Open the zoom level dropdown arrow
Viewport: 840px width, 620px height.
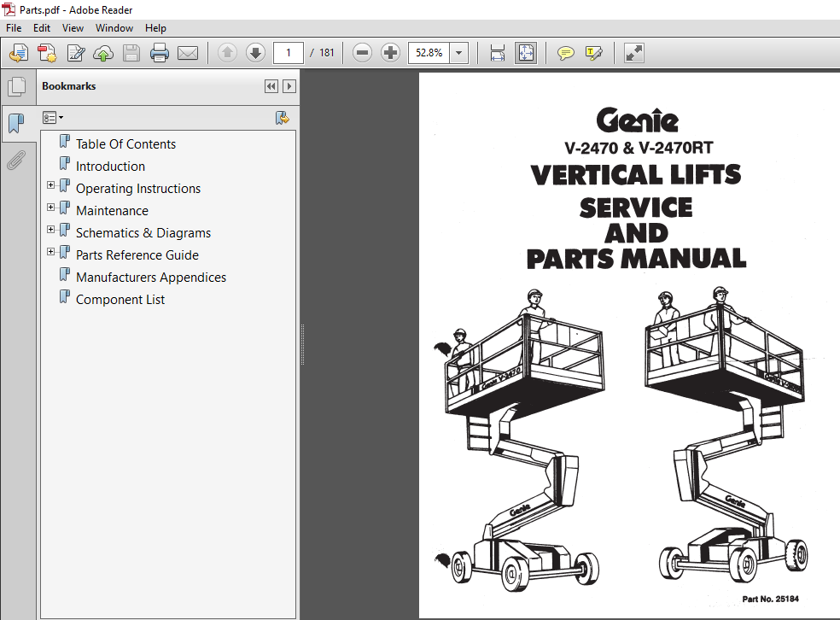click(x=459, y=53)
